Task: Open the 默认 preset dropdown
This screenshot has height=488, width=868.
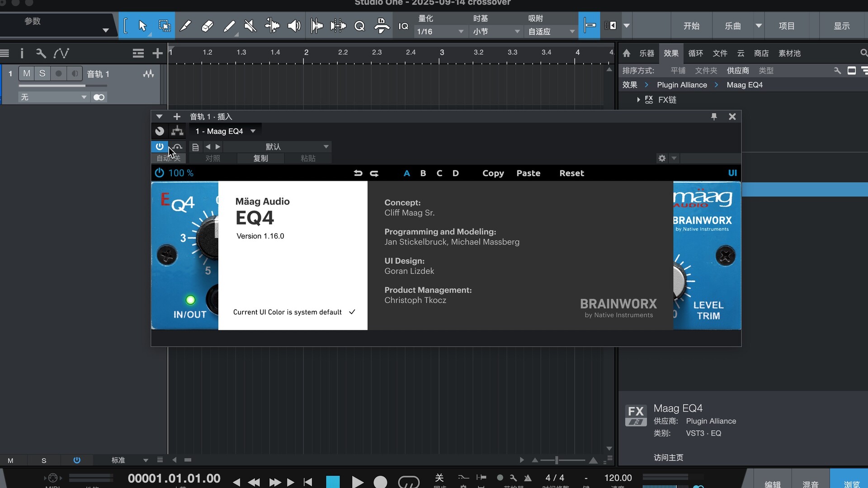Action: pyautogui.click(x=278, y=147)
